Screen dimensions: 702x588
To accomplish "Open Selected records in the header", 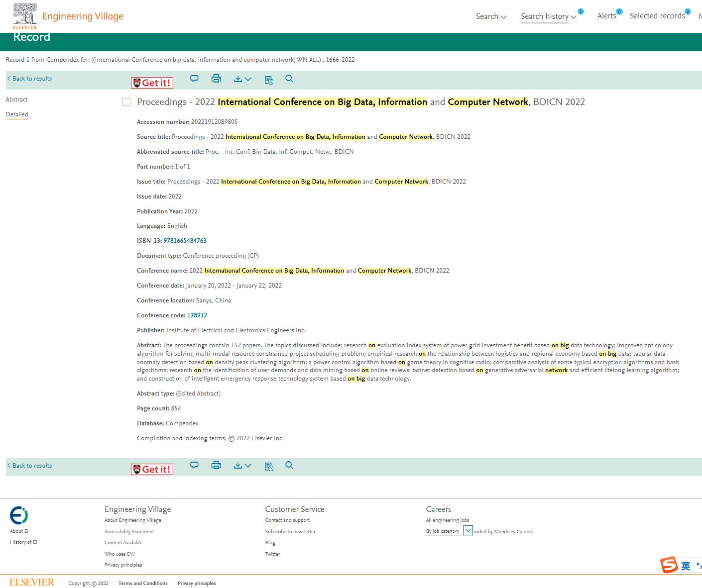I will coord(657,16).
